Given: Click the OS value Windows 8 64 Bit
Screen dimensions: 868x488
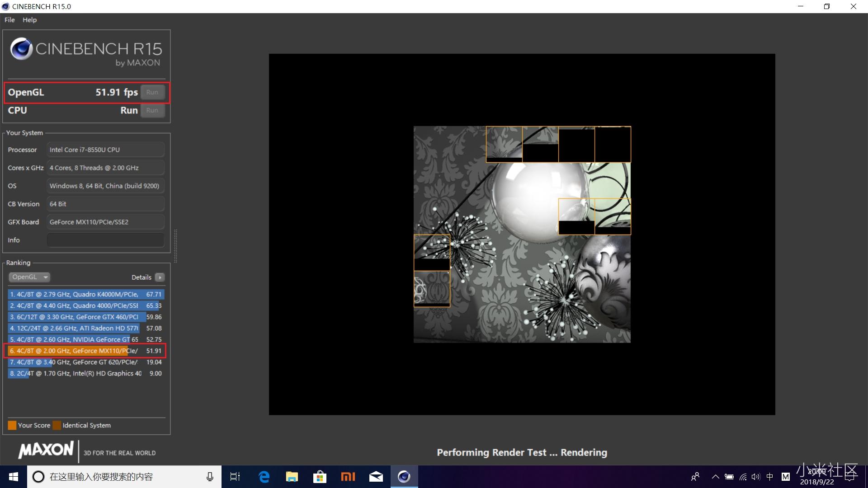Looking at the screenshot, I should [x=105, y=186].
